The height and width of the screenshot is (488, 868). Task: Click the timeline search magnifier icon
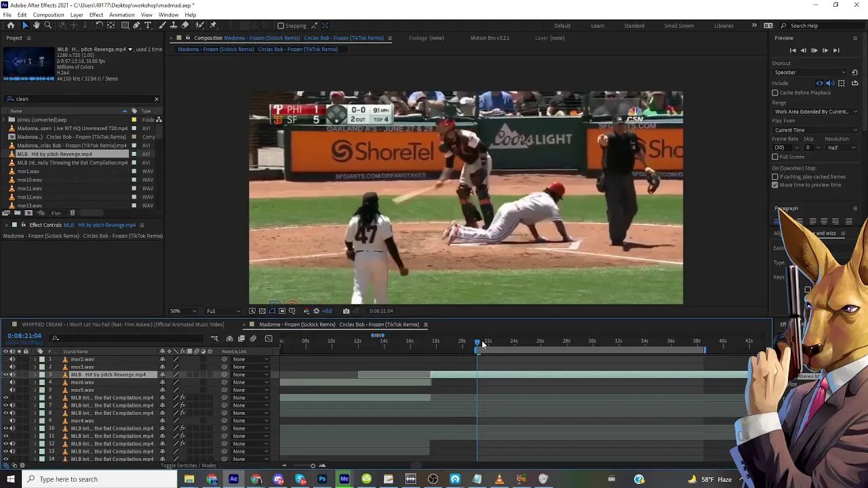[56, 338]
